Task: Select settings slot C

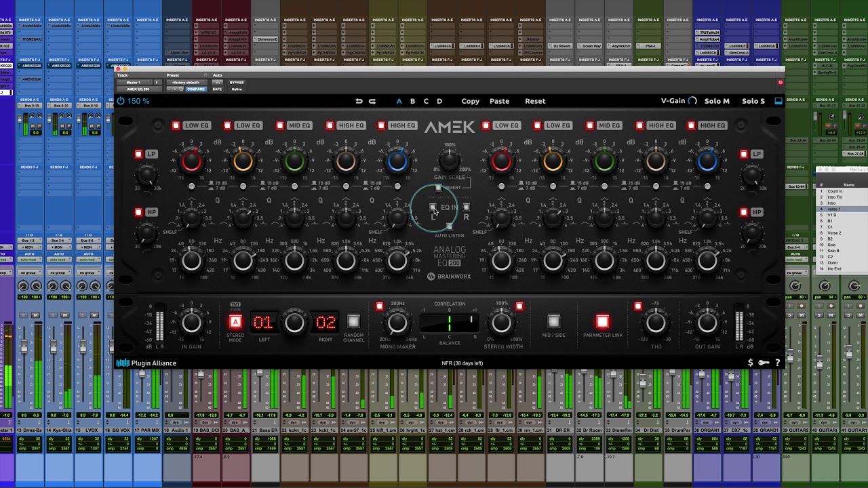Action: click(x=426, y=101)
